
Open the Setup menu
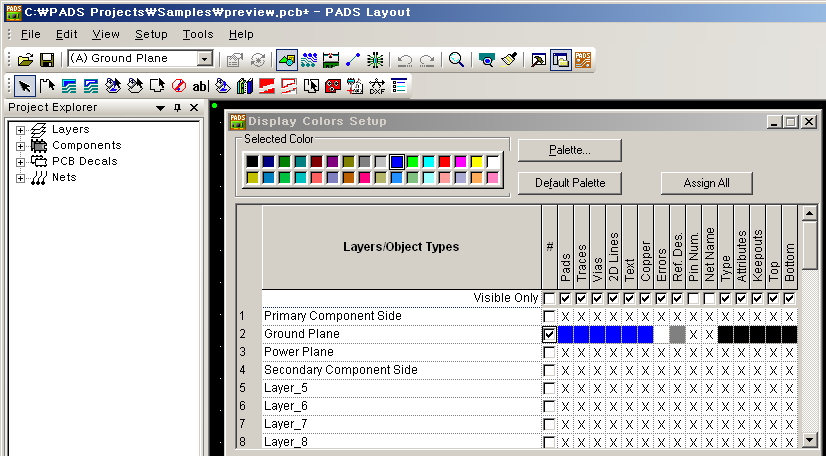pos(151,34)
